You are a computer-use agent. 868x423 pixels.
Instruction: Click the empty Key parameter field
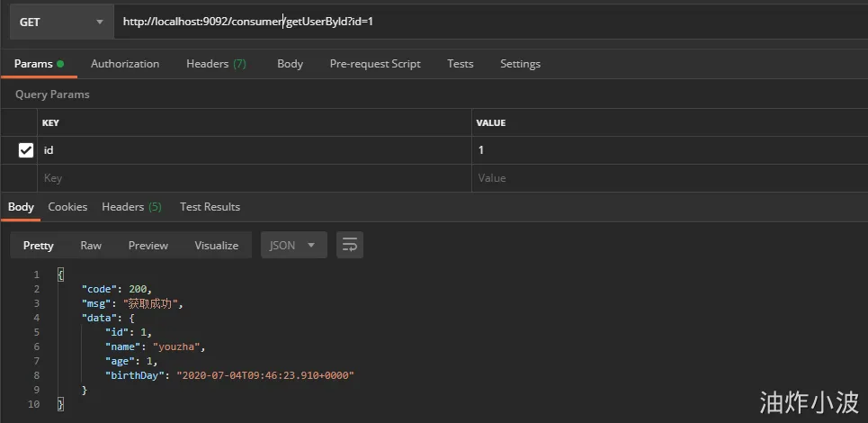click(252, 178)
